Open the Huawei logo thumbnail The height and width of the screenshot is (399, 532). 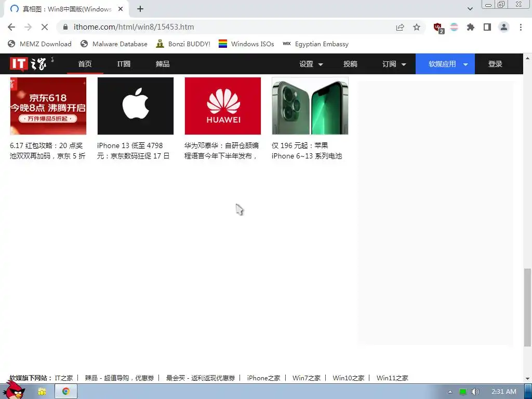222,106
